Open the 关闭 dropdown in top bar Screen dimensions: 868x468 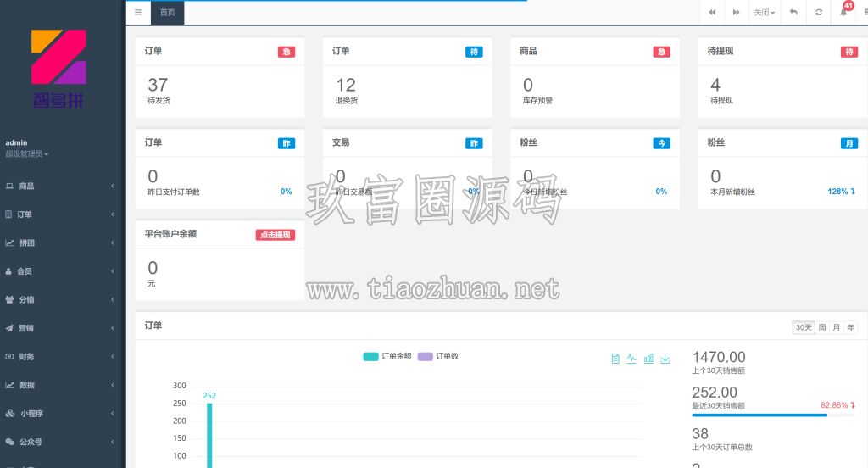765,12
